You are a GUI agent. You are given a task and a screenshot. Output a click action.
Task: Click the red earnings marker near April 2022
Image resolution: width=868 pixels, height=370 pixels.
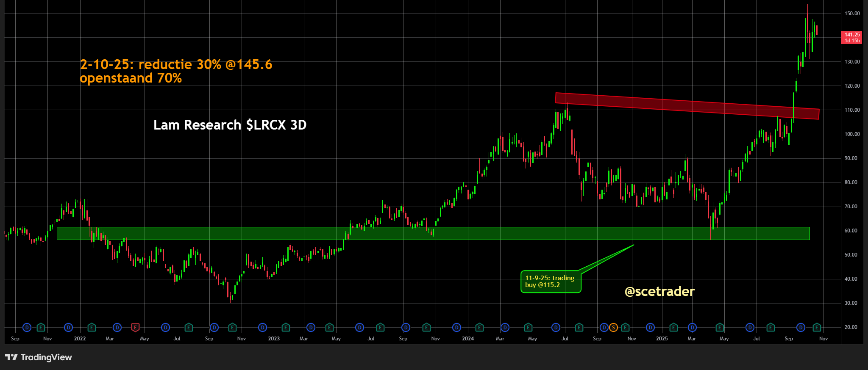[135, 327]
